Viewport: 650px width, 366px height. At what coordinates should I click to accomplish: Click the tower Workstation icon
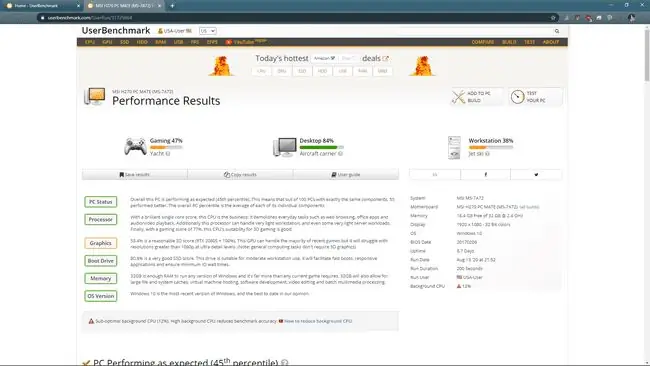click(x=454, y=147)
